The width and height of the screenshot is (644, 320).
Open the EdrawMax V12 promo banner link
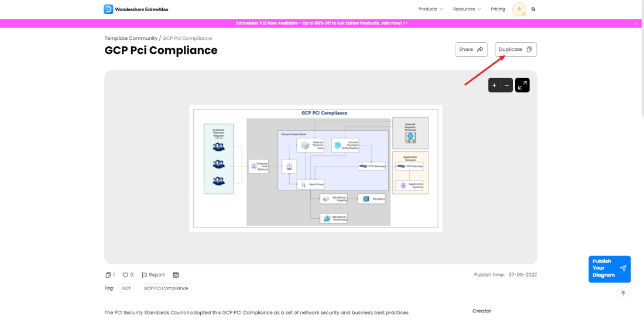coord(321,23)
